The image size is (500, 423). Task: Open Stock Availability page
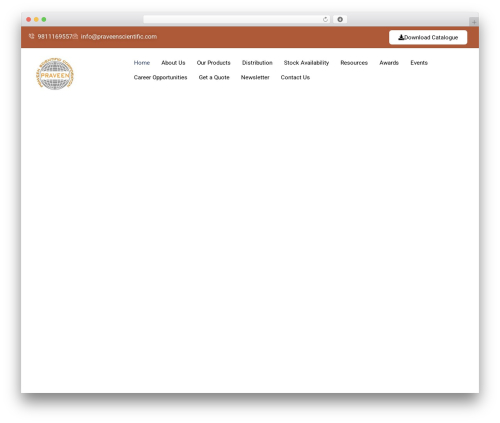pos(306,63)
